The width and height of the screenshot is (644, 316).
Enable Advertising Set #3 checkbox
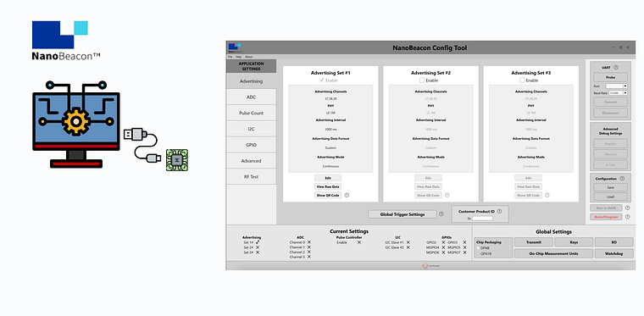[x=522, y=80]
